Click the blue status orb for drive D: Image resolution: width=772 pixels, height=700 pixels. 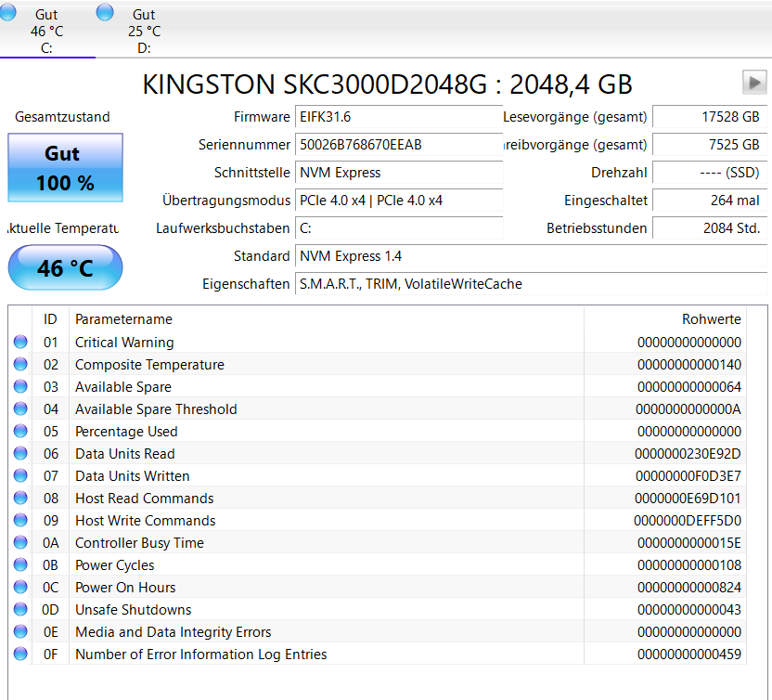[x=105, y=12]
